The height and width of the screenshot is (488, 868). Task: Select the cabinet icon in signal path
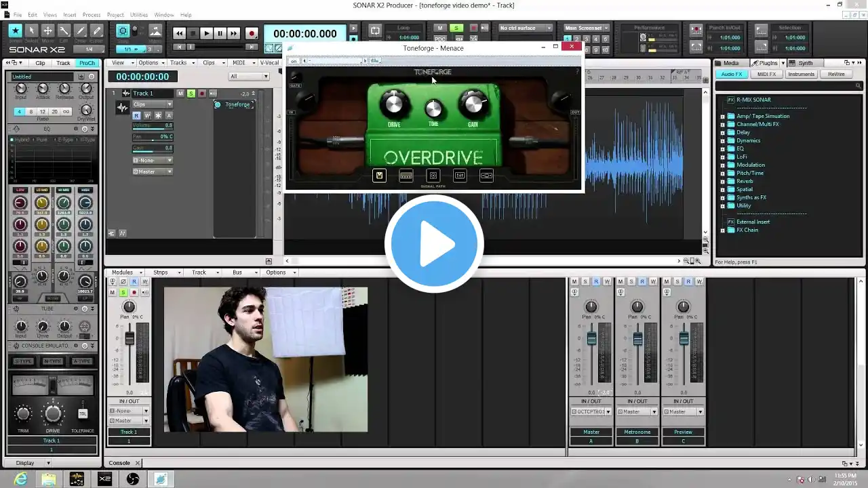click(x=433, y=176)
